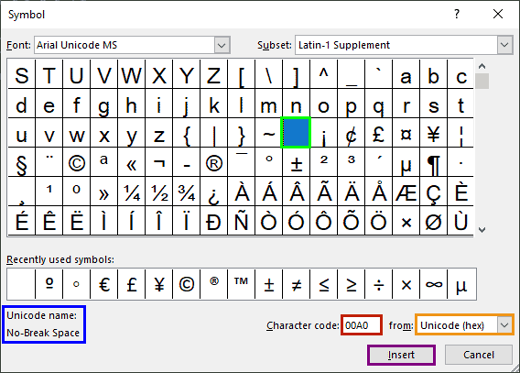Viewport: 520px width, 373px height.
Task: Select the pilcrow ¶ symbol
Action: coord(433,162)
